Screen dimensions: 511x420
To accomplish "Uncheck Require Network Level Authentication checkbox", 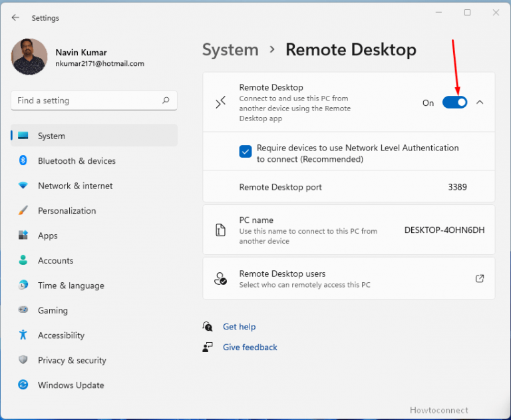I will tap(245, 151).
